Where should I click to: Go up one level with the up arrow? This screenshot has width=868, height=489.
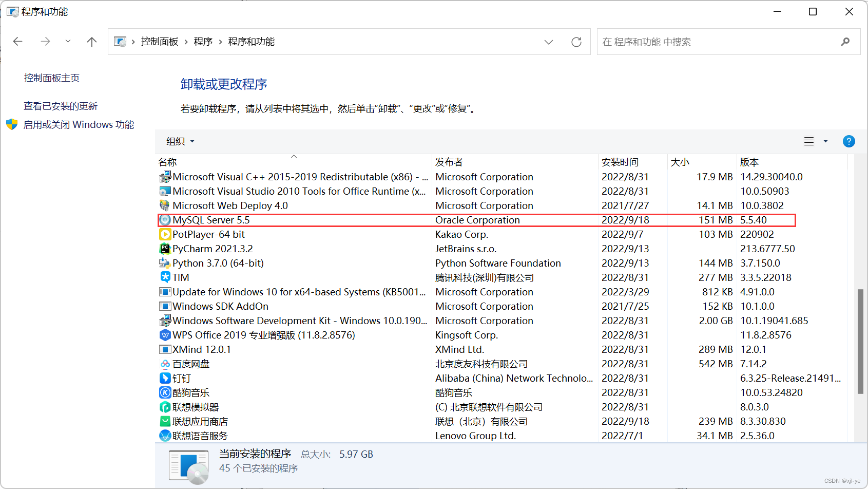pos(92,42)
